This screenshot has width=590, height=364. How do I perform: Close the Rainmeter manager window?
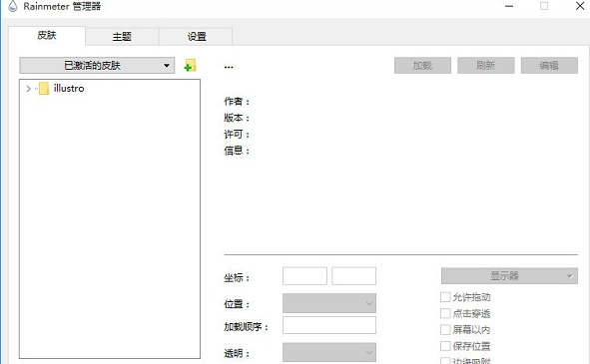pyautogui.click(x=580, y=6)
